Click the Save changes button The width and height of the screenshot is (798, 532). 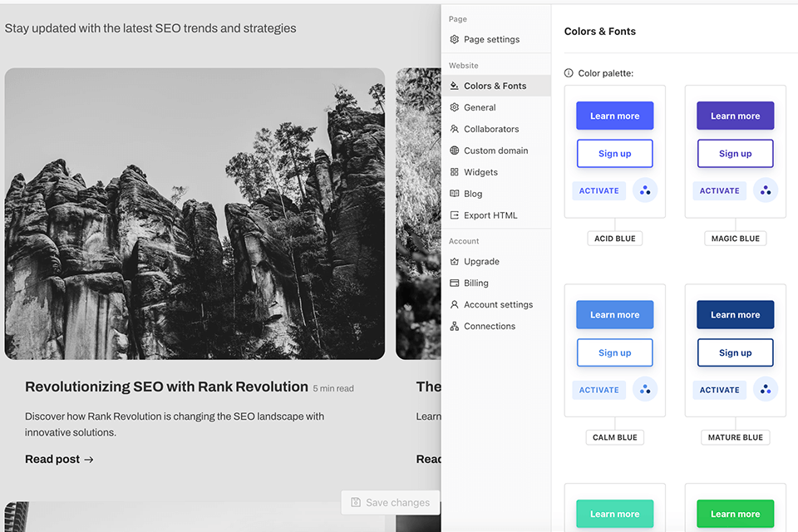391,502
